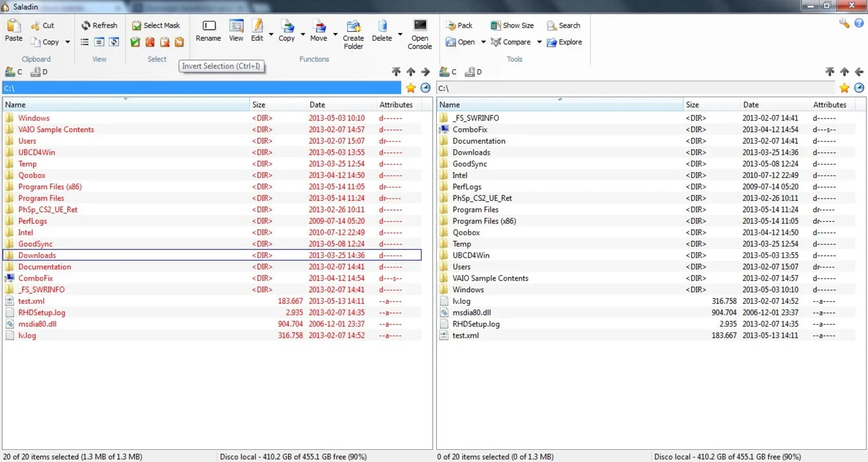
Task: Expand the Clipboard Copy dropdown arrow
Action: [x=67, y=42]
